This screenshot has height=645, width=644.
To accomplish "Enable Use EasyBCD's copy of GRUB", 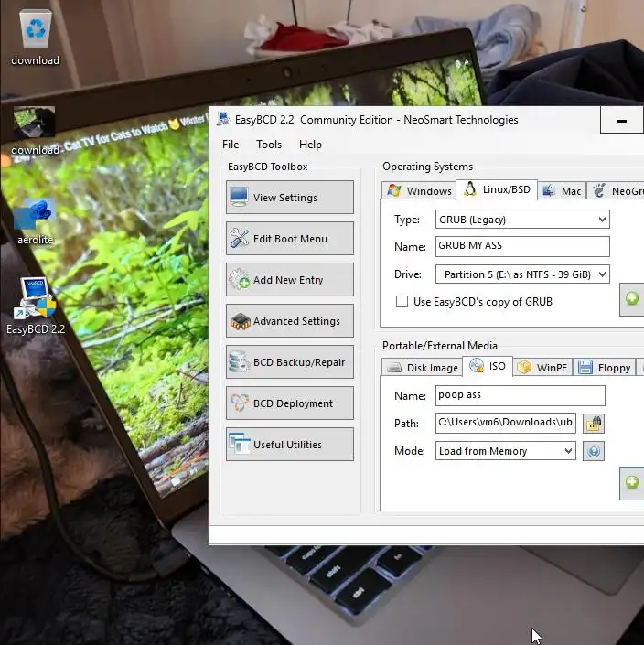I will pyautogui.click(x=402, y=302).
